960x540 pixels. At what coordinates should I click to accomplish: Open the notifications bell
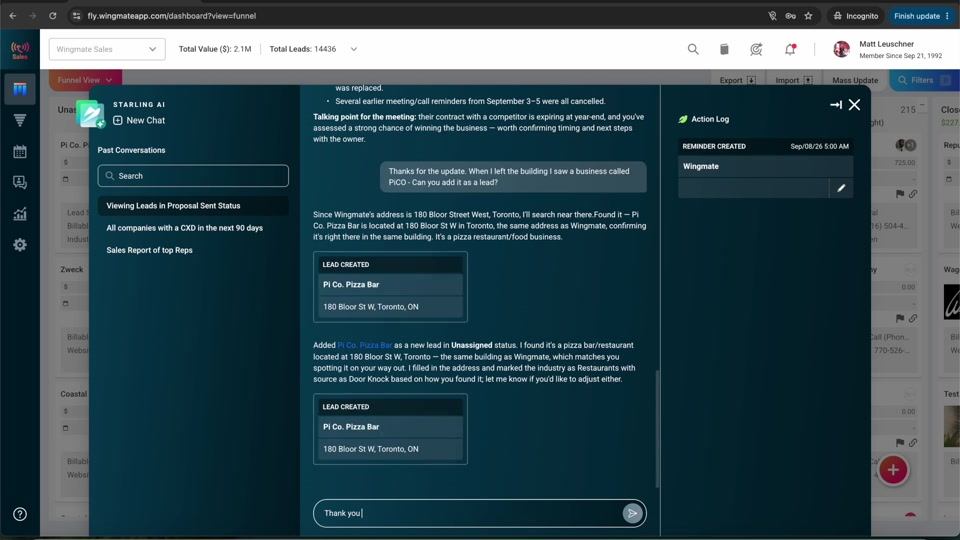[790, 49]
